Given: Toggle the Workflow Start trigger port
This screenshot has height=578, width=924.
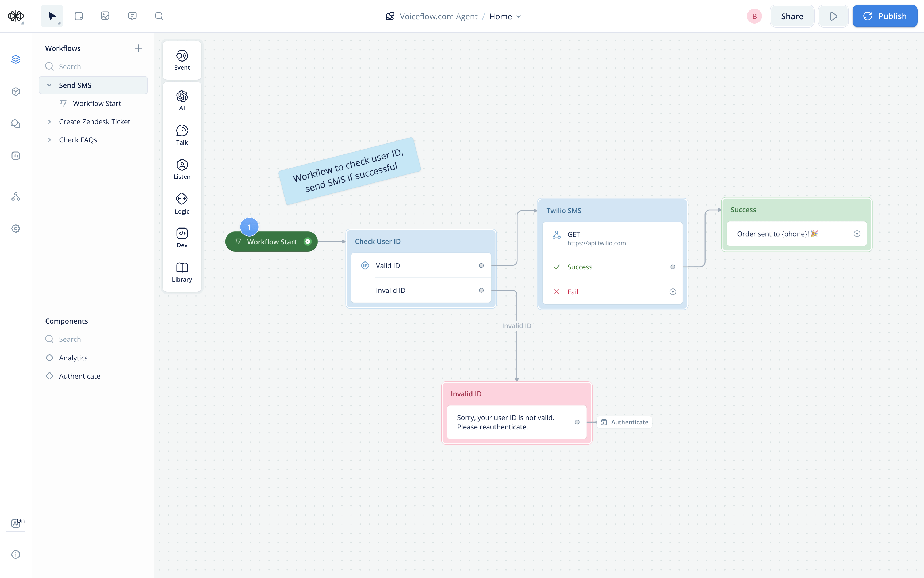Looking at the screenshot, I should tap(308, 241).
